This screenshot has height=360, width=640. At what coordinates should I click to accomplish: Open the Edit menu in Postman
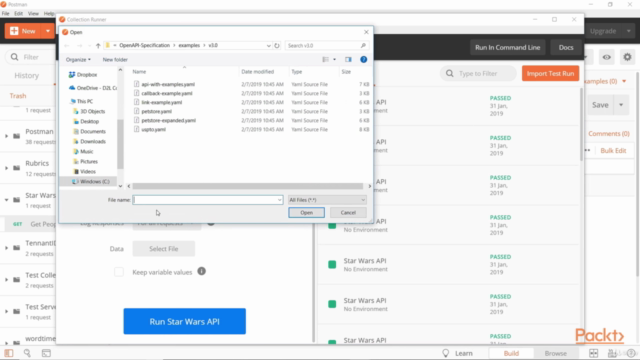tap(18, 13)
